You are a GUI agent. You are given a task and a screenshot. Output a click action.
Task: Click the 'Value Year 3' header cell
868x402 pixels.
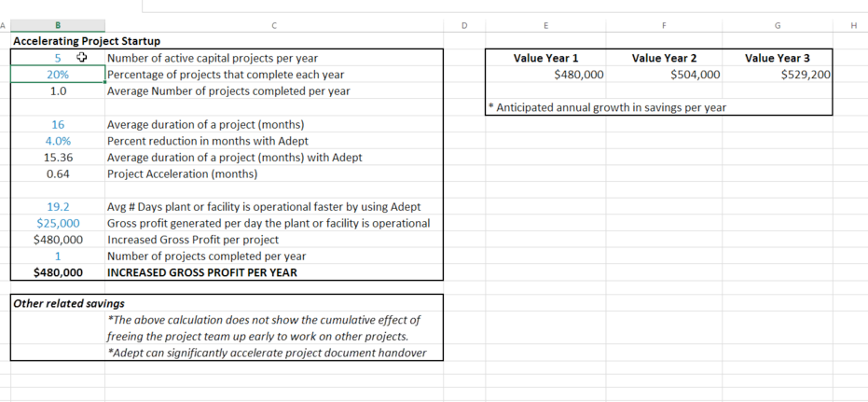pos(778,58)
